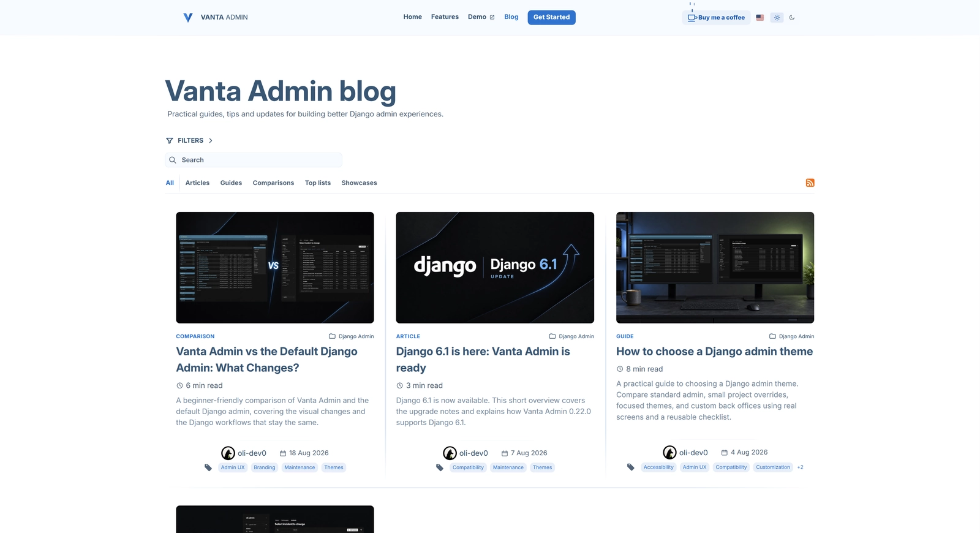Open Features in the navigation
This screenshot has width=980, height=533.
click(x=445, y=17)
